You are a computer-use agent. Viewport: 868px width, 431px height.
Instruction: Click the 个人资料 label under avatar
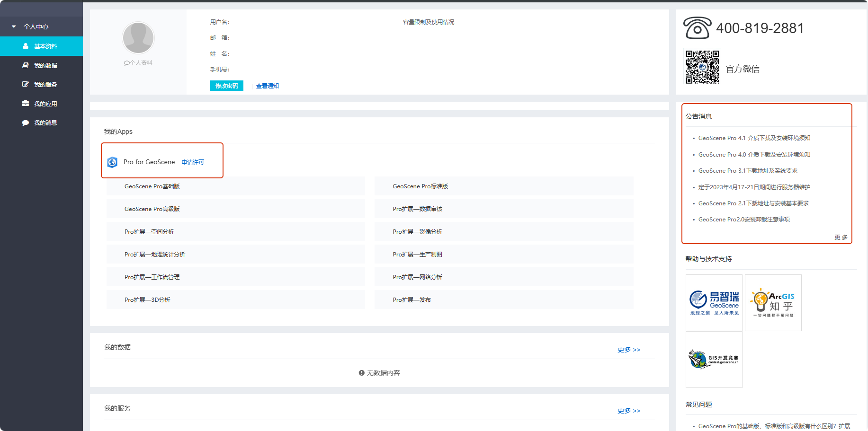[x=138, y=62]
